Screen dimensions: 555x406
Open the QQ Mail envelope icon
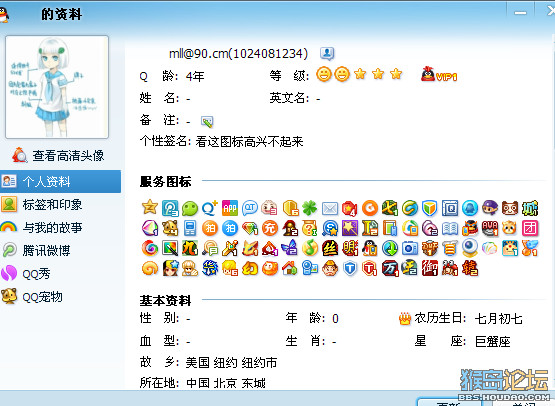coord(330,208)
